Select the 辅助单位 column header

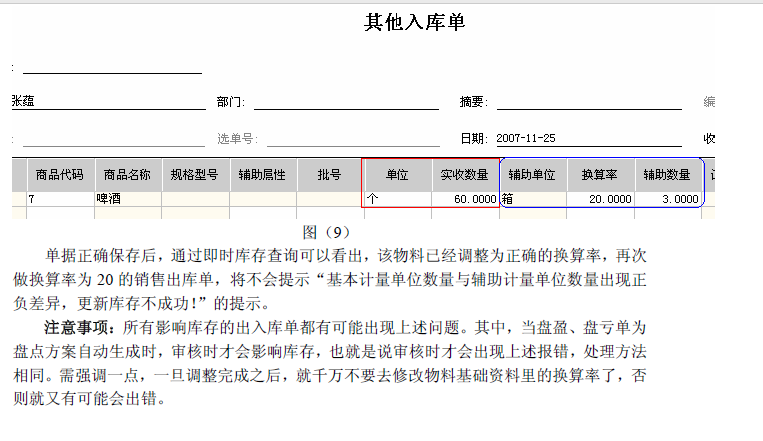[x=532, y=175]
